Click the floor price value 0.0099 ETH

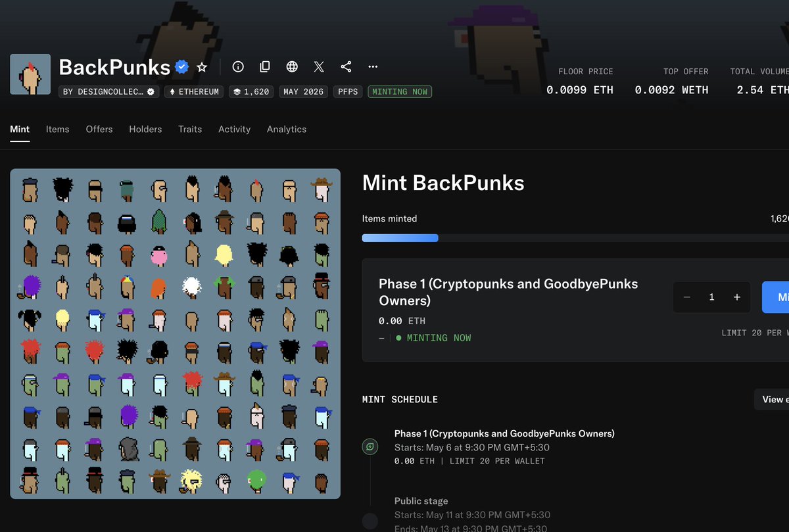click(580, 89)
